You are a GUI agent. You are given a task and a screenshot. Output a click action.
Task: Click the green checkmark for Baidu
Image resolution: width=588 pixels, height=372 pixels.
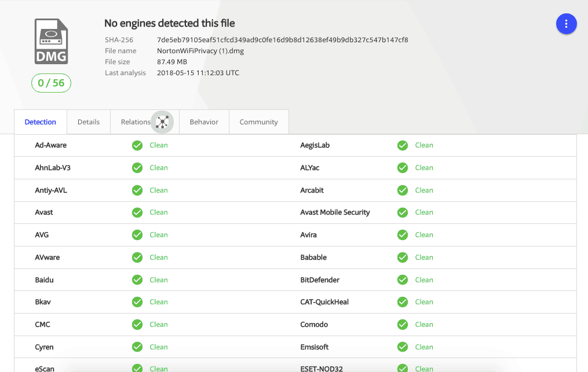[137, 280]
